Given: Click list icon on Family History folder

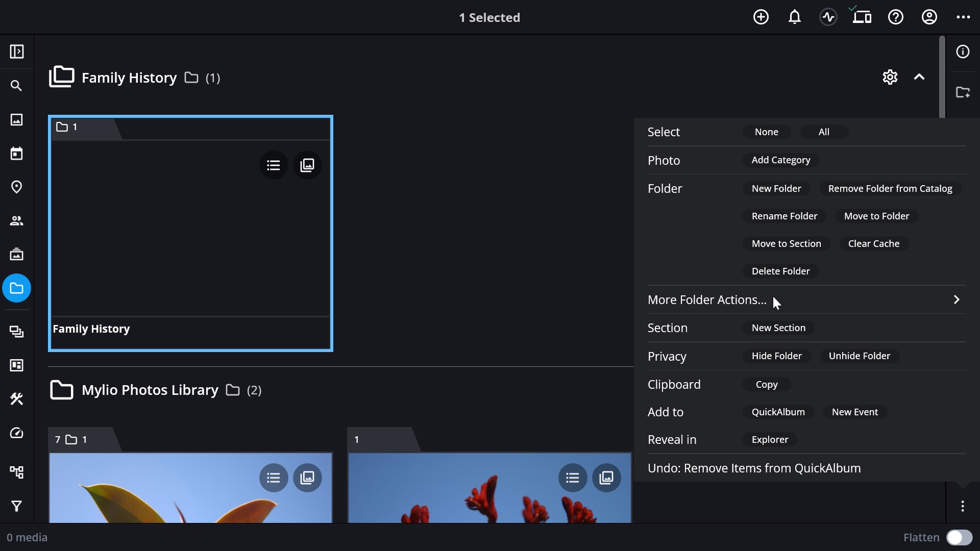Looking at the screenshot, I should point(274,165).
